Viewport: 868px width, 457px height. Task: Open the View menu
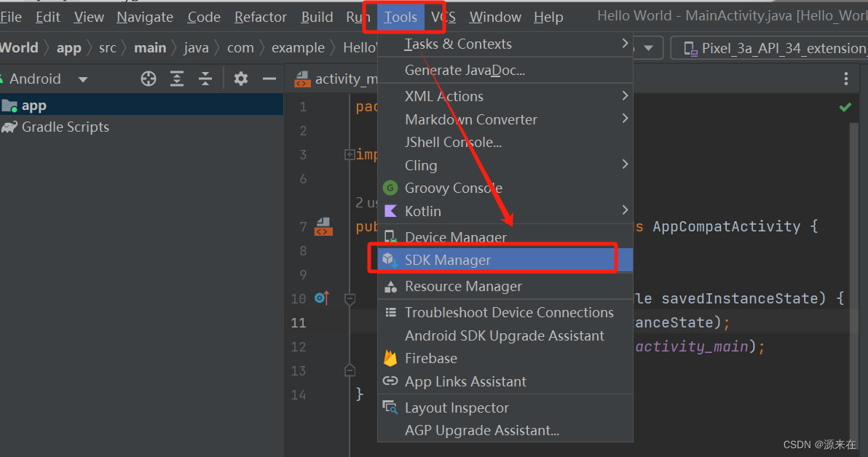89,17
